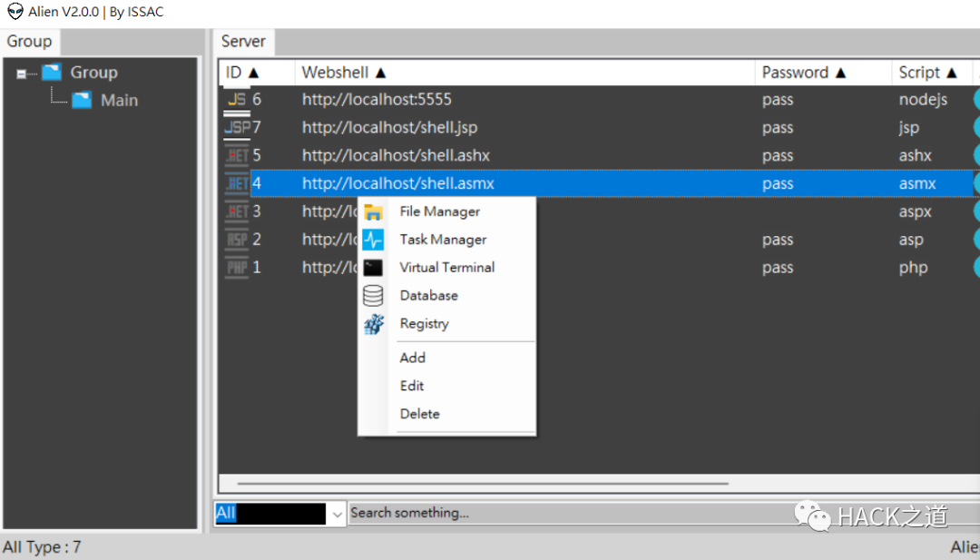Click the horizontal scrollbar of server list
Image resolution: width=980 pixels, height=560 pixels.
[x=483, y=483]
